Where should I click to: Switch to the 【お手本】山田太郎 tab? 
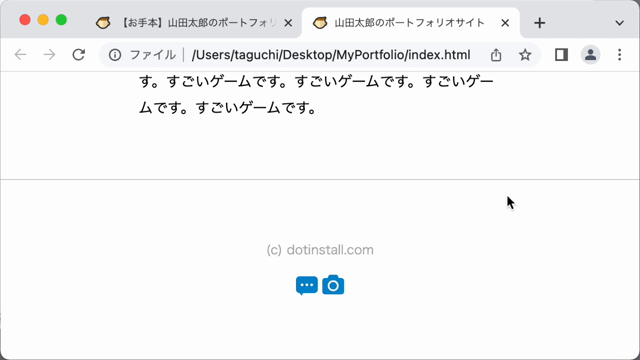pyautogui.click(x=194, y=23)
